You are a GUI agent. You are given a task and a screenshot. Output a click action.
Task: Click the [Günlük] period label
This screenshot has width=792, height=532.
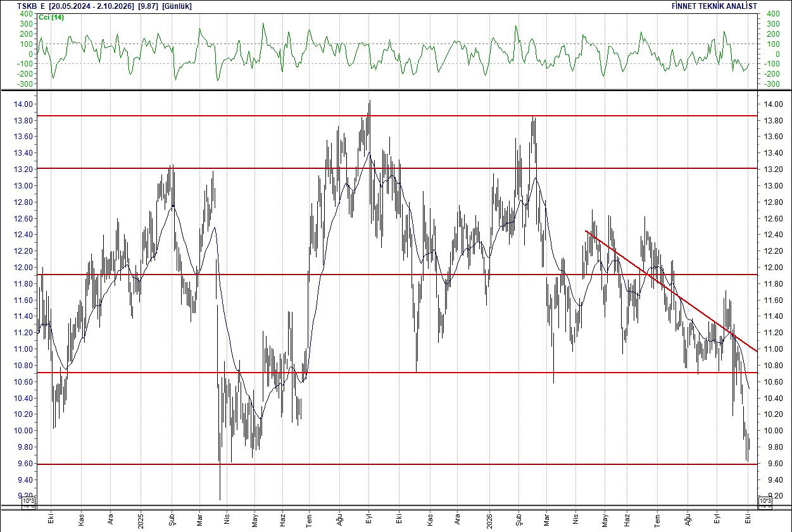pos(177,6)
